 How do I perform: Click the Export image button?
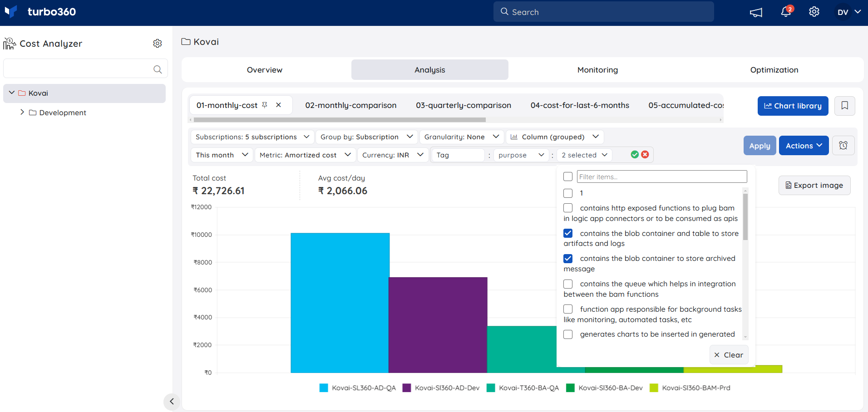[x=814, y=185]
